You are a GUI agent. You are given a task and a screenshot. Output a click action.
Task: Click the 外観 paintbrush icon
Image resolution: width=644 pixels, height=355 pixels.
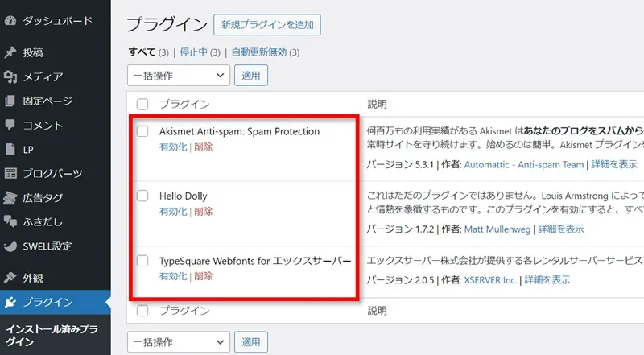pos(10,279)
